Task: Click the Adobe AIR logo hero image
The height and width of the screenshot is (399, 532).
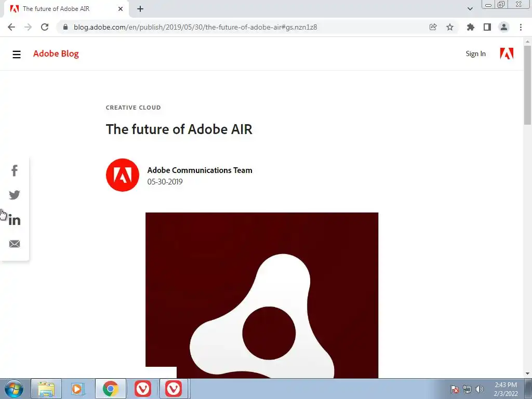Action: pyautogui.click(x=262, y=295)
